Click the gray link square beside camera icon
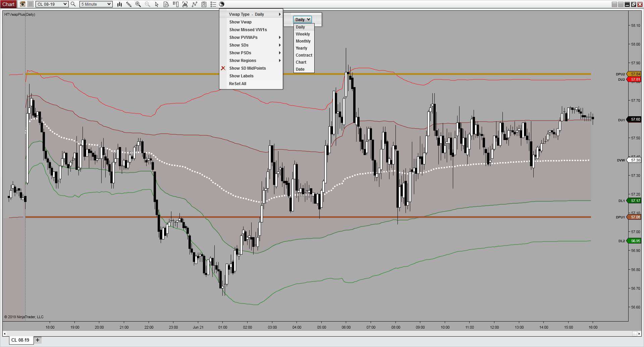644x347 pixels. coord(30,4)
